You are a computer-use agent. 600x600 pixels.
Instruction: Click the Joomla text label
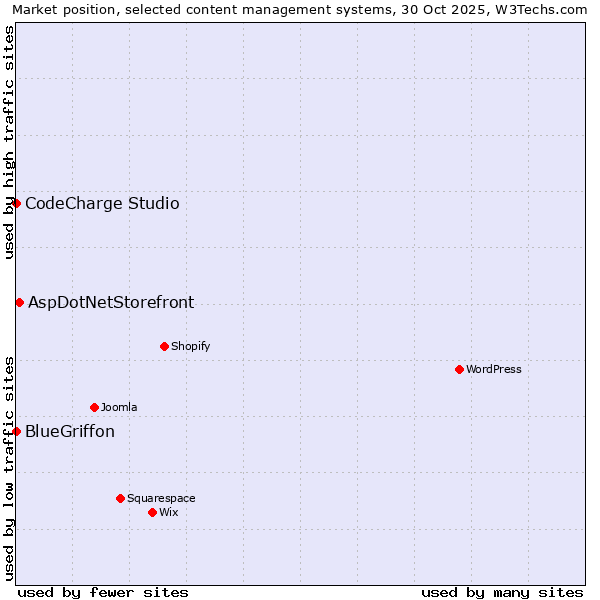pos(119,408)
